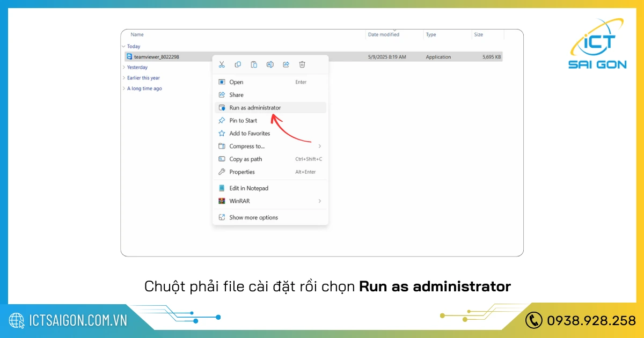Expand the A long time ago group
Screen dimensions: 644x338
coord(124,89)
